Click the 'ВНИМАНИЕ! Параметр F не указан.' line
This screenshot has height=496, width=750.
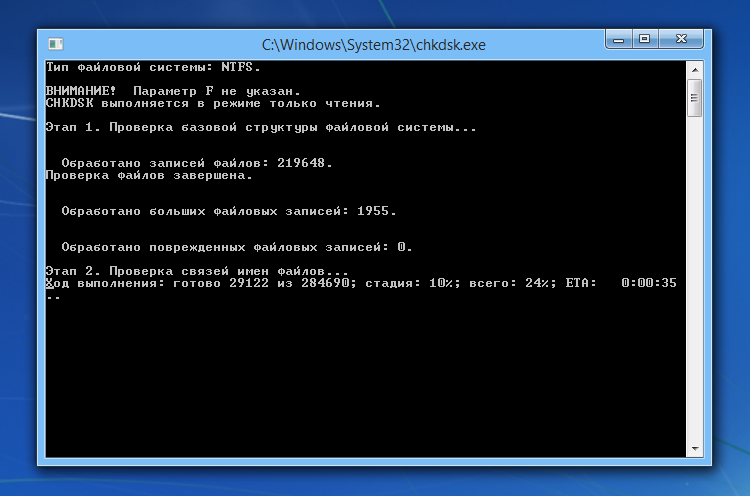point(173,91)
